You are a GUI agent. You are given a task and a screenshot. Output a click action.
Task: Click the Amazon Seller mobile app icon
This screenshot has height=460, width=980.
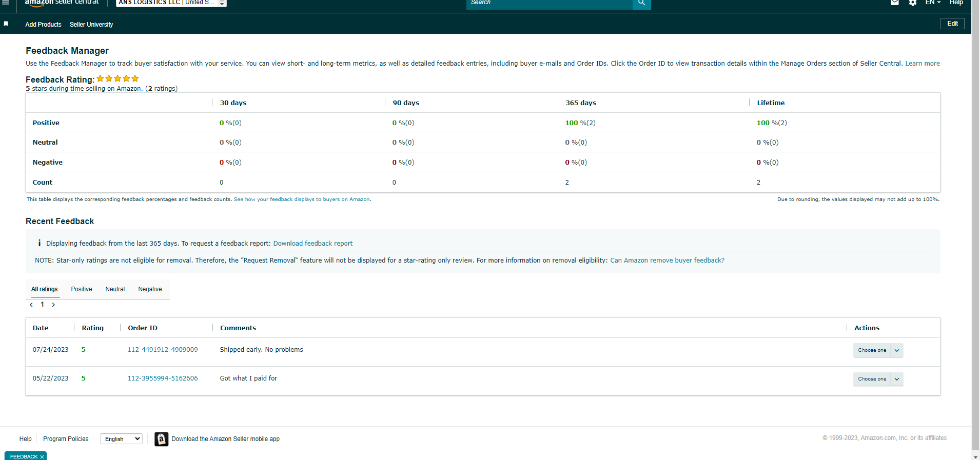click(161, 439)
